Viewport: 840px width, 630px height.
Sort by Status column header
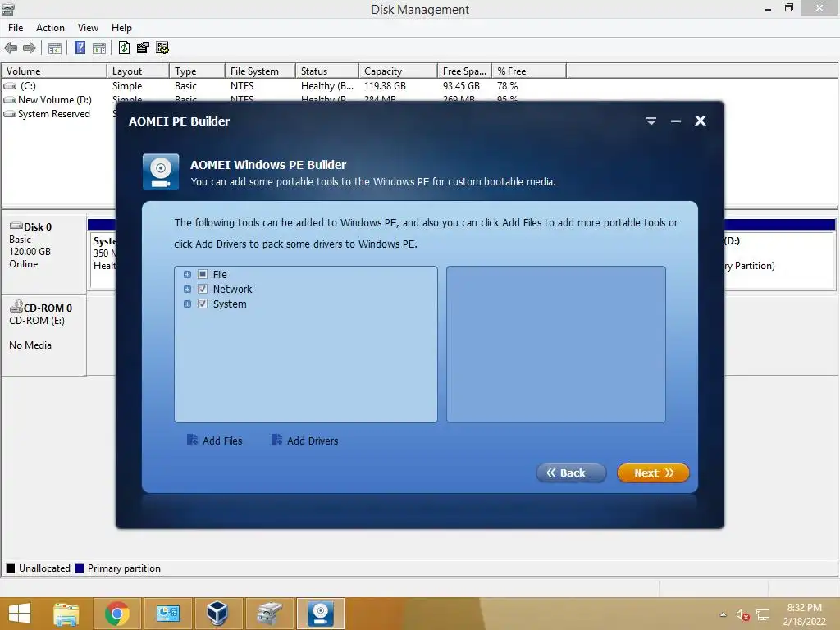(x=326, y=71)
